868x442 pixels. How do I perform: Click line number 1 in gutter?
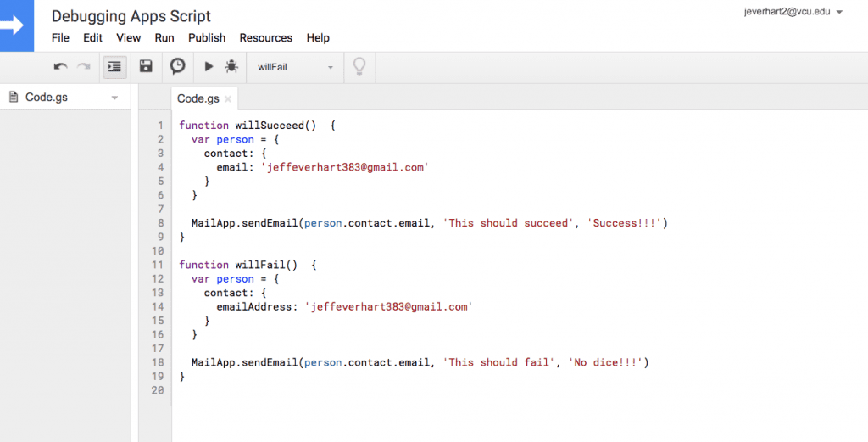coord(160,126)
